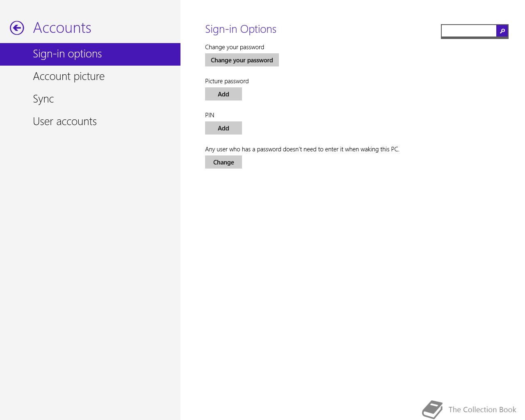525x420 pixels.
Task: Click the 'Change your password' label text
Action: (x=235, y=47)
